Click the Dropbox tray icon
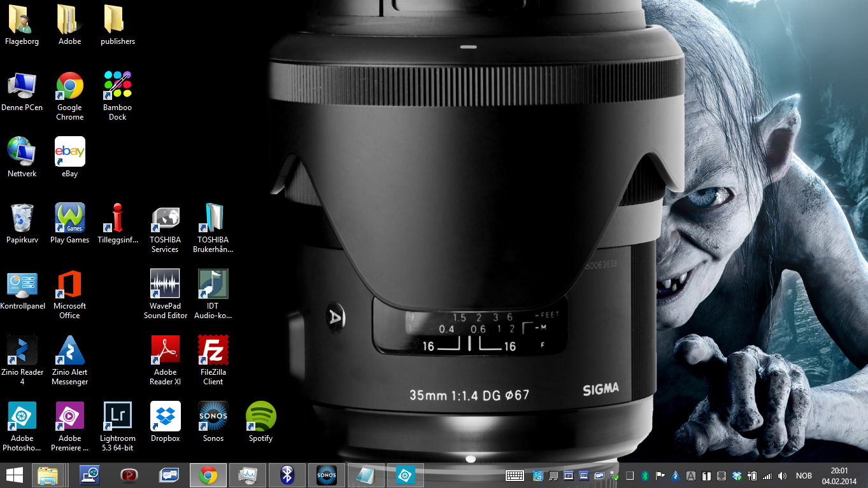Viewport: 868px width, 488px height. [737, 476]
